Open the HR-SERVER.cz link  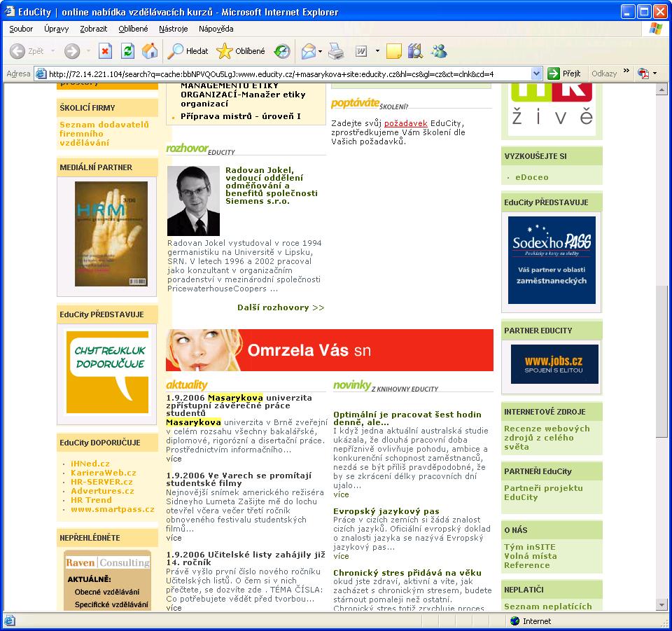tap(101, 482)
